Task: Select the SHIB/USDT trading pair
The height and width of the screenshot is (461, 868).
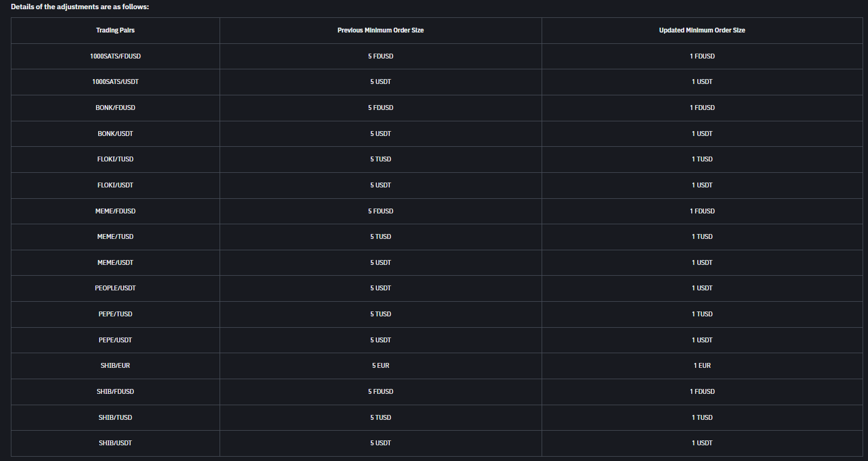Action: (115, 443)
